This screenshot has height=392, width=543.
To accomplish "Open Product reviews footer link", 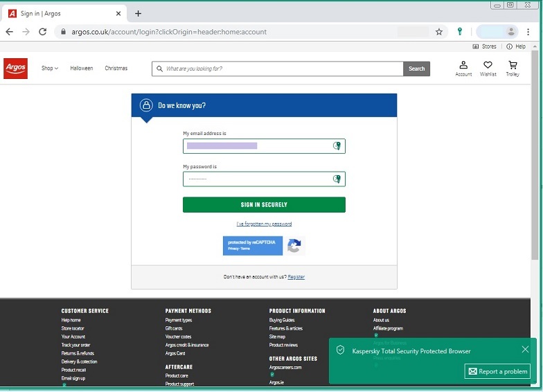I will [283, 345].
